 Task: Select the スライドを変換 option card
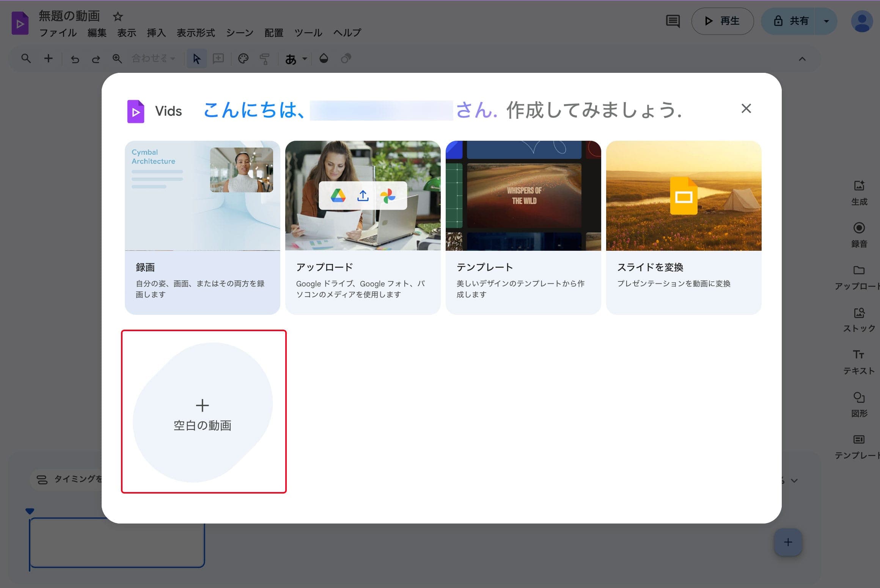(x=684, y=228)
